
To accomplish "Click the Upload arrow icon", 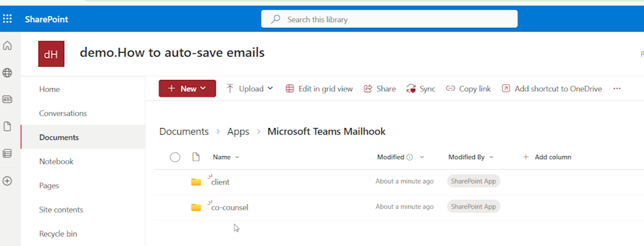I will click(230, 88).
